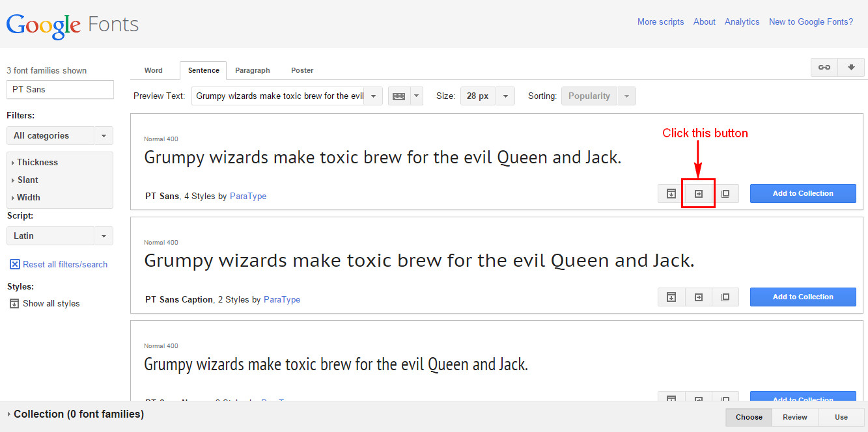Viewport: 868px width, 432px height.
Task: Click the Google Fonts logo
Action: tap(72, 25)
